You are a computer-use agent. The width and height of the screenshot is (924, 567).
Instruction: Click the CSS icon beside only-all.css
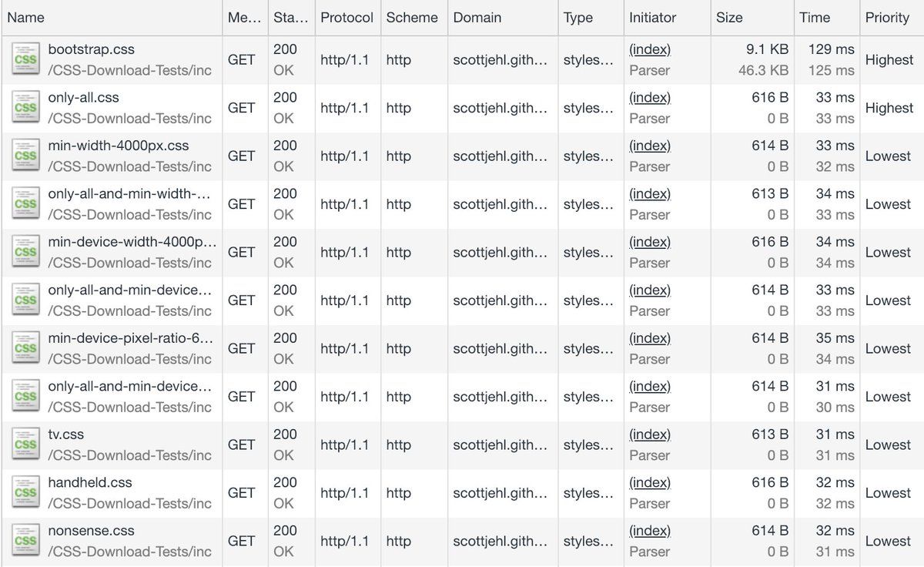[25, 108]
